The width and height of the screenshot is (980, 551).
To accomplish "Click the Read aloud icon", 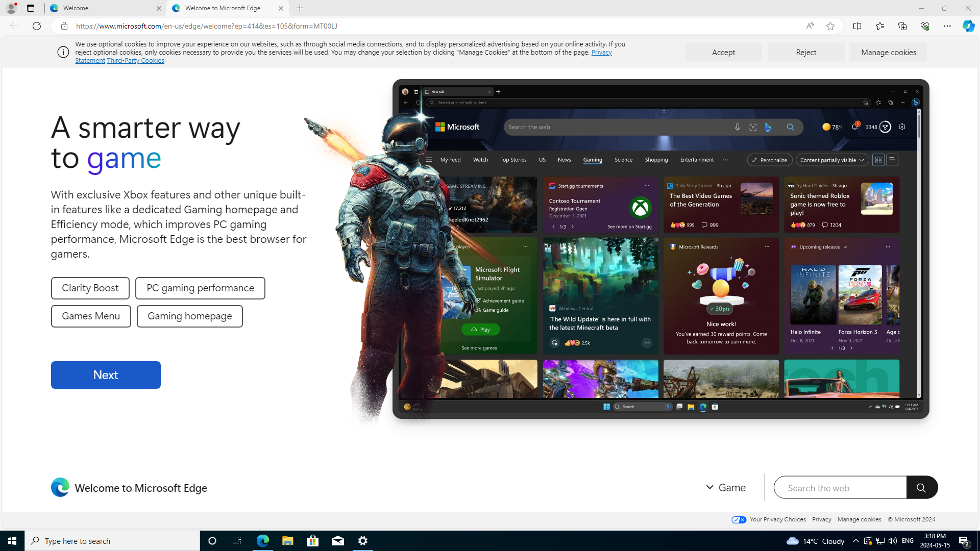I will click(810, 26).
